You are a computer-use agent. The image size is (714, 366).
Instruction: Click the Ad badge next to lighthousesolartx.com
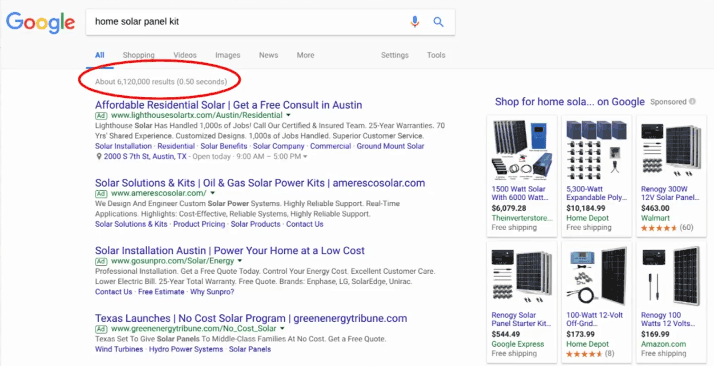point(101,116)
